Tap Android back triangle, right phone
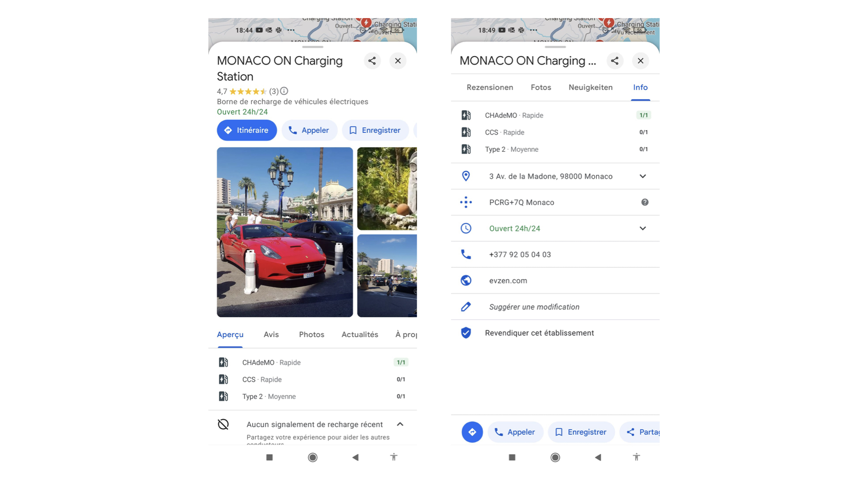Screen dimensions: 868x488 [598, 457]
